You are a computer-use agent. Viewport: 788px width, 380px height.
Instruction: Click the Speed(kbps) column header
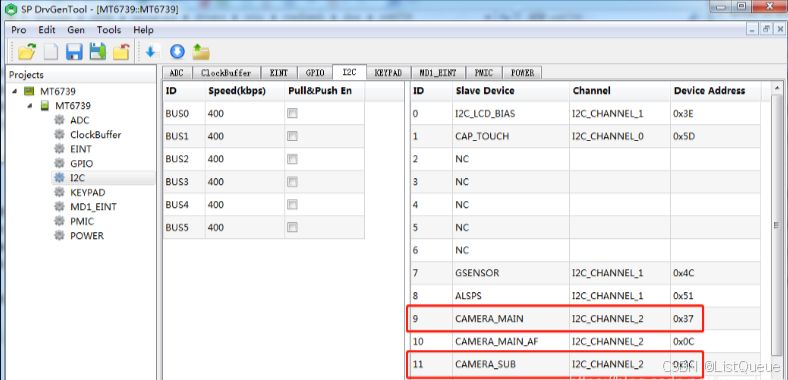[x=245, y=91]
